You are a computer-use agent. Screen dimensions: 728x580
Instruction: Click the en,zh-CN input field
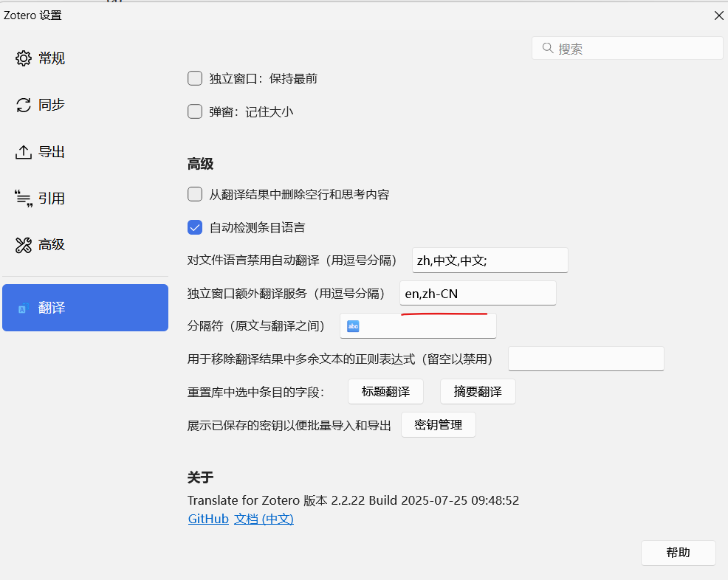[478, 293]
